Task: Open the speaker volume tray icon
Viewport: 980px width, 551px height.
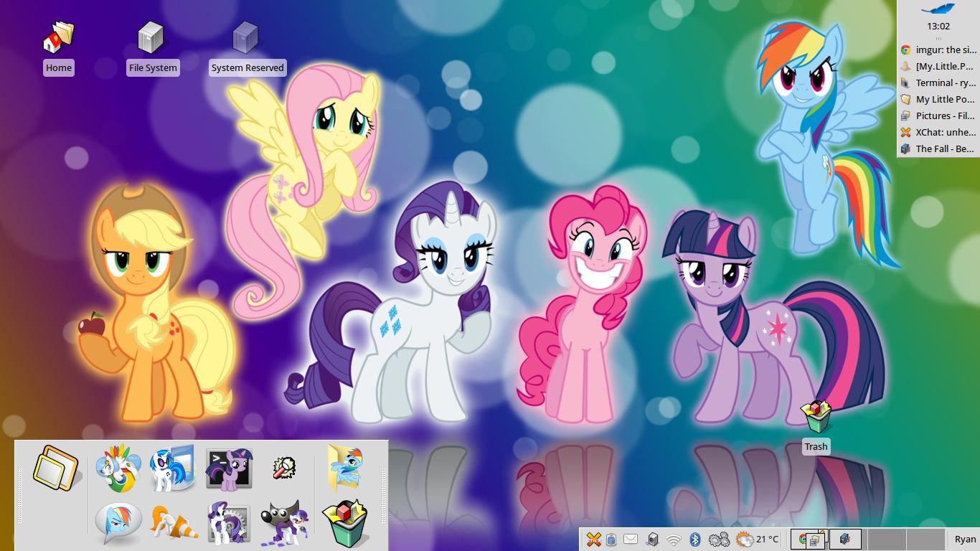Action: coord(652,540)
